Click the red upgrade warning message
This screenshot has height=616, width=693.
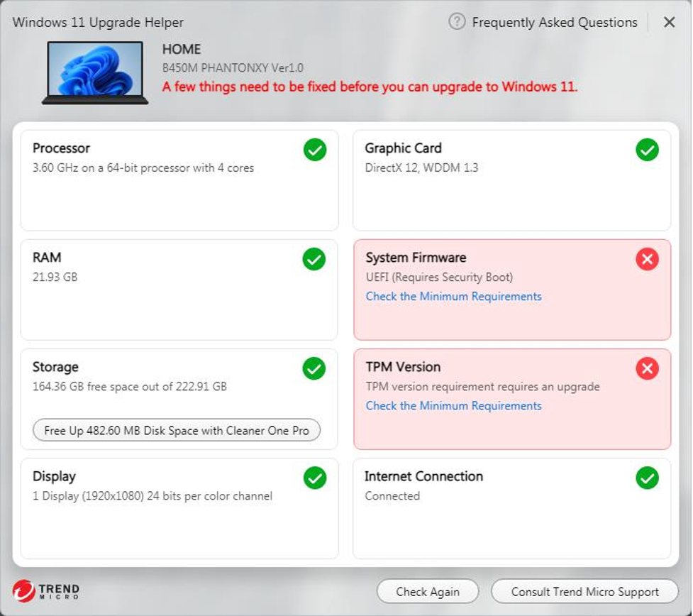pyautogui.click(x=370, y=87)
